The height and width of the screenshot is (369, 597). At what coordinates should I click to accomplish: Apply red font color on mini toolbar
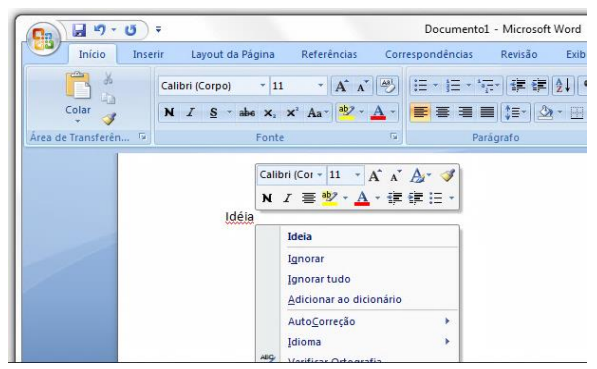(362, 198)
